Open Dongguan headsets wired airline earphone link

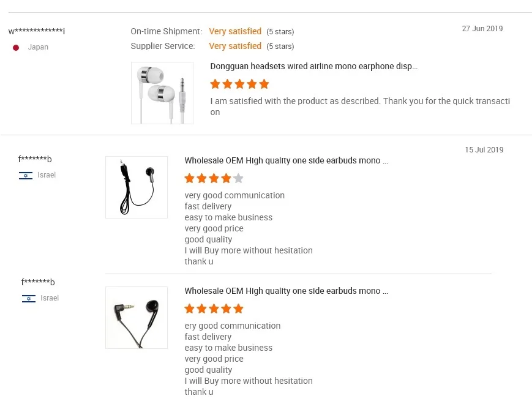click(x=313, y=66)
